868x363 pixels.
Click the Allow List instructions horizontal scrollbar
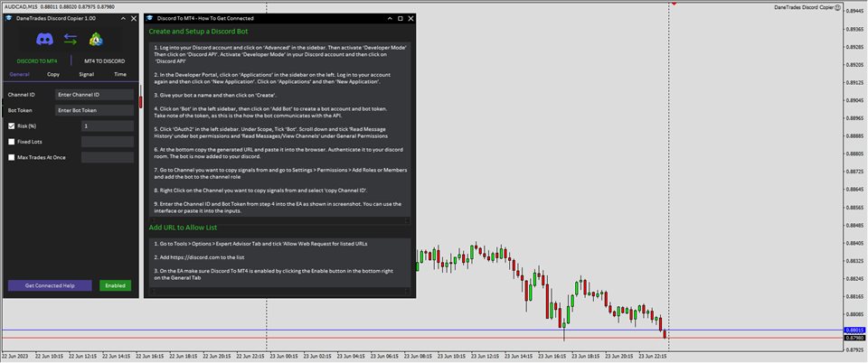(x=279, y=290)
